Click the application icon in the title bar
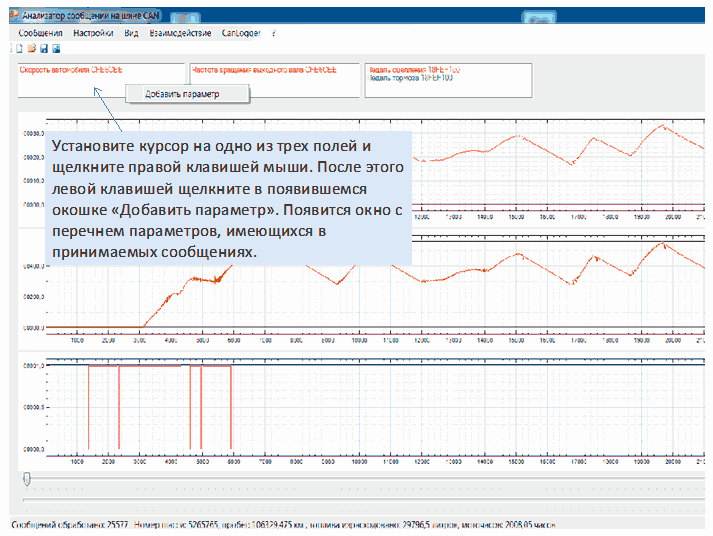Screen dimensions: 713x536 [x=11, y=15]
